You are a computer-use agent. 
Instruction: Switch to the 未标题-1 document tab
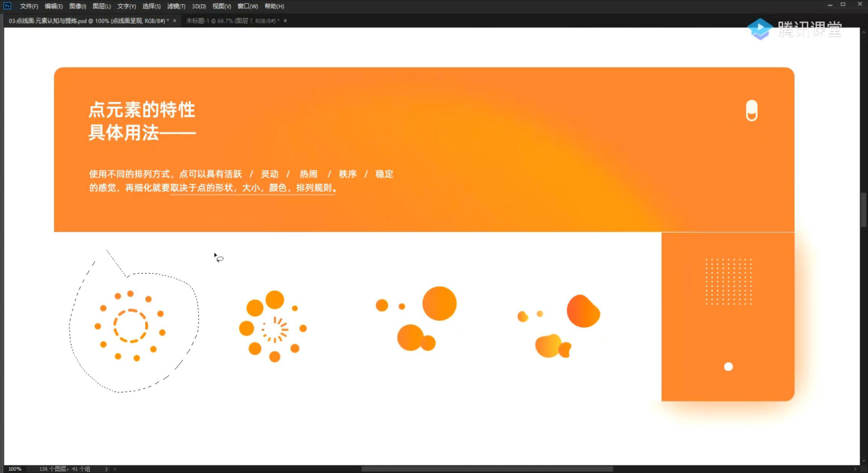click(x=232, y=21)
